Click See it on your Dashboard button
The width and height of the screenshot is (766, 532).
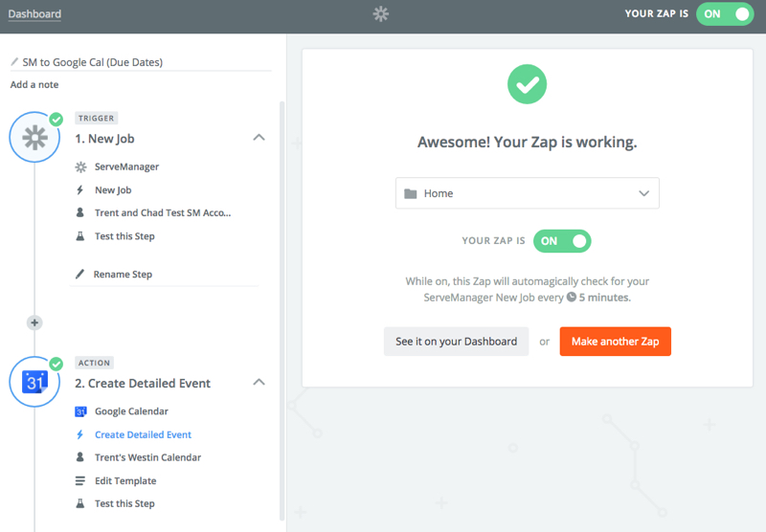click(x=456, y=342)
